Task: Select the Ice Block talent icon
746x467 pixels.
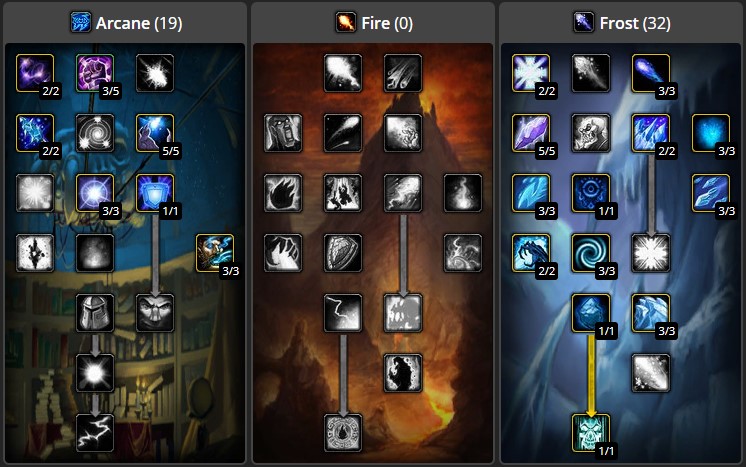Action: point(590,313)
